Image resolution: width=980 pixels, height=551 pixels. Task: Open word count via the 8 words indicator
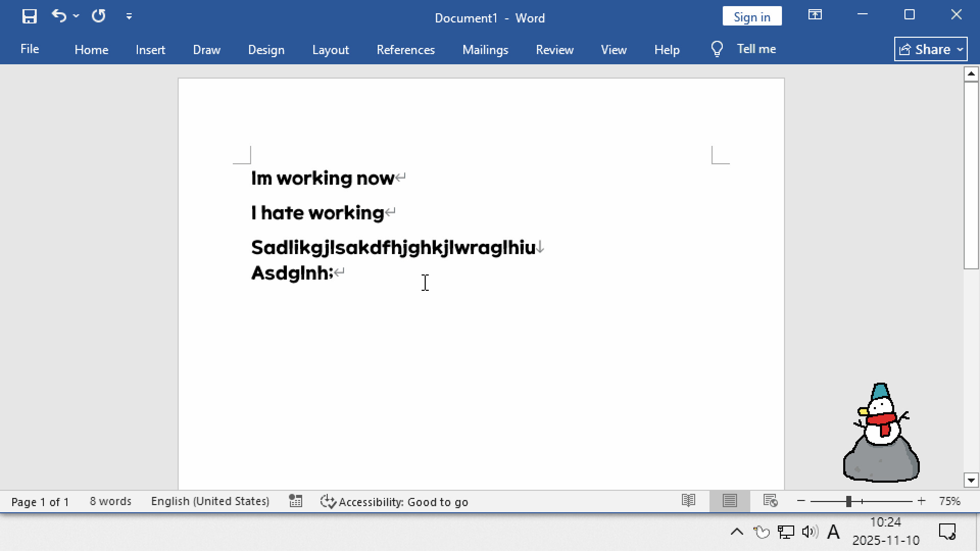110,501
